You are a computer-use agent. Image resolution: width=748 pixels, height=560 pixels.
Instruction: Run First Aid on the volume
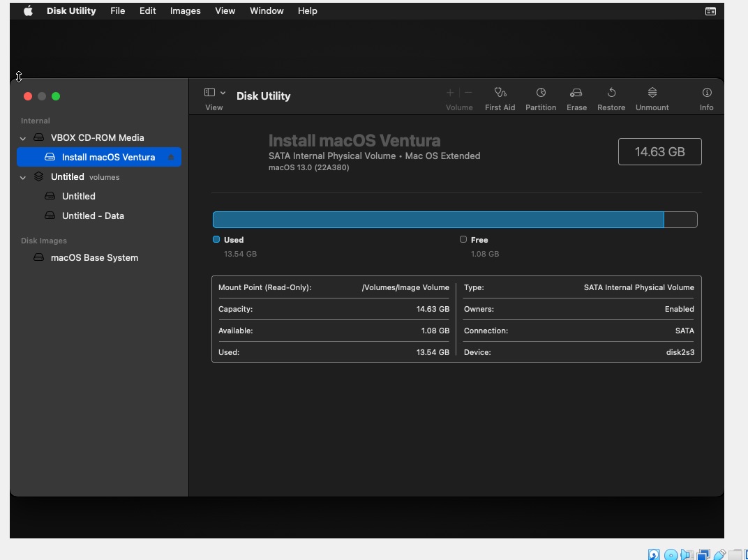(x=500, y=93)
